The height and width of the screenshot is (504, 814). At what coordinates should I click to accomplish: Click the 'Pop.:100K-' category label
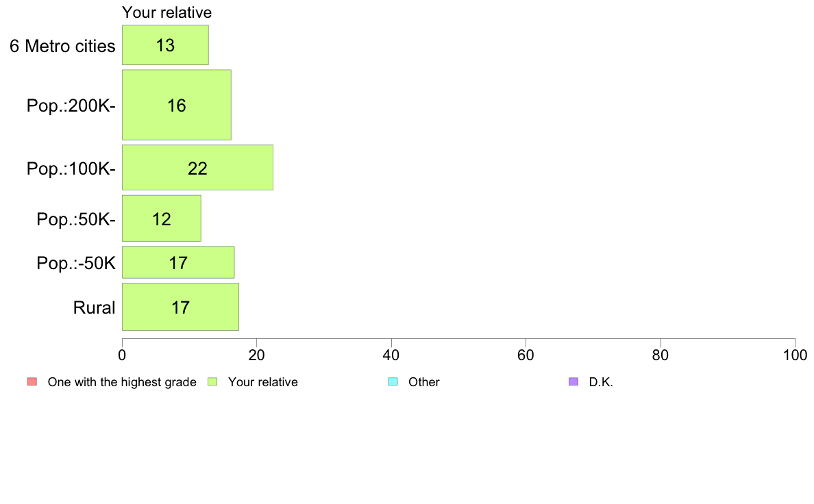click(71, 168)
